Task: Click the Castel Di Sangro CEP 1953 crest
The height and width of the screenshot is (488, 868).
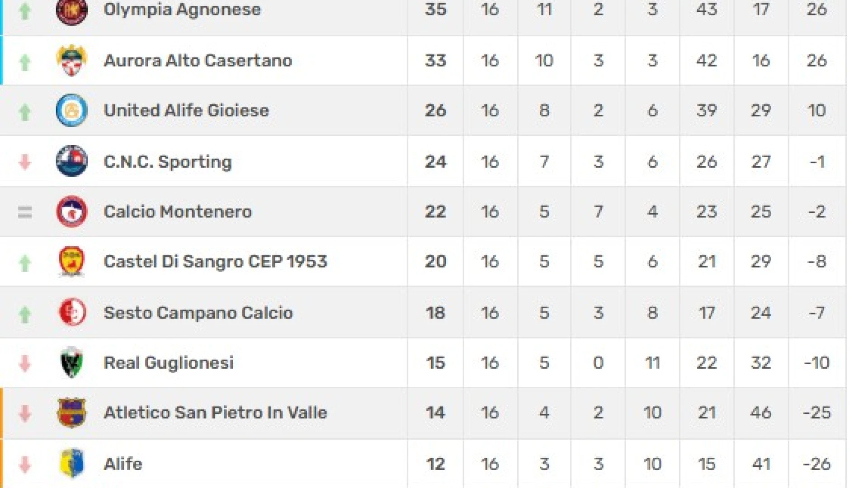Action: tap(71, 261)
